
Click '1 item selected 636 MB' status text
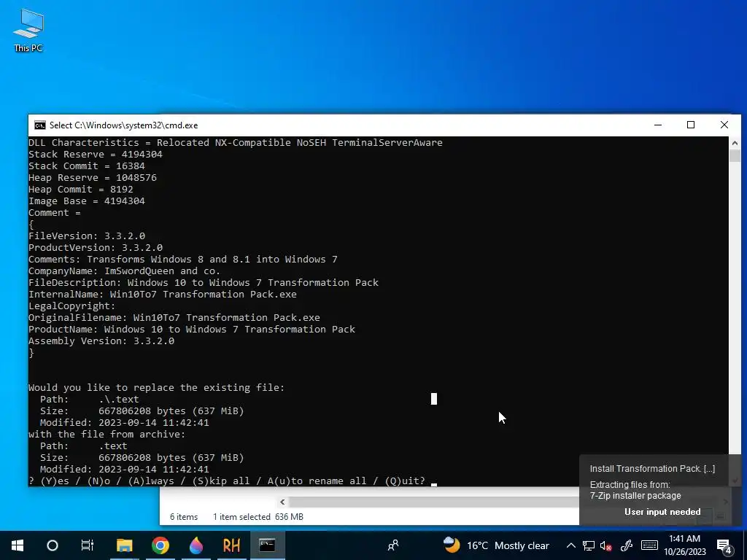coord(258,517)
